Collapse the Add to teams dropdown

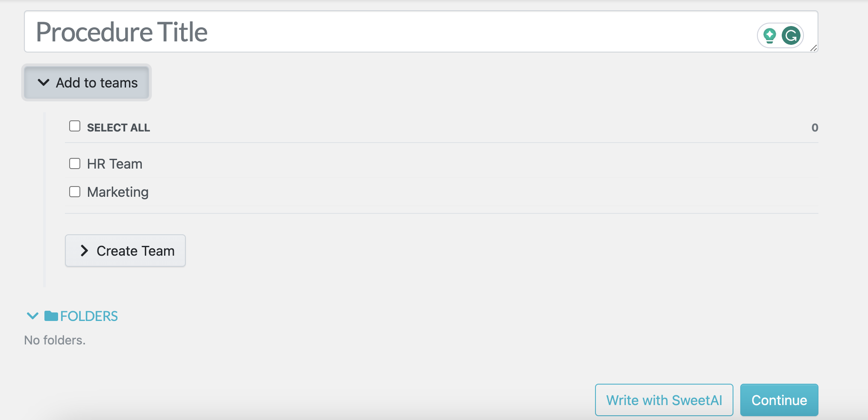tap(87, 82)
